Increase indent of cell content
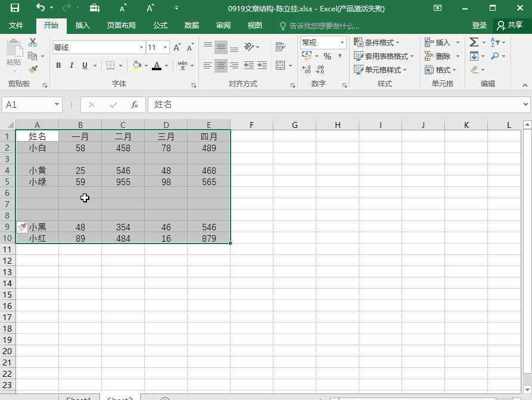This screenshot has width=532, height=400. coord(262,65)
